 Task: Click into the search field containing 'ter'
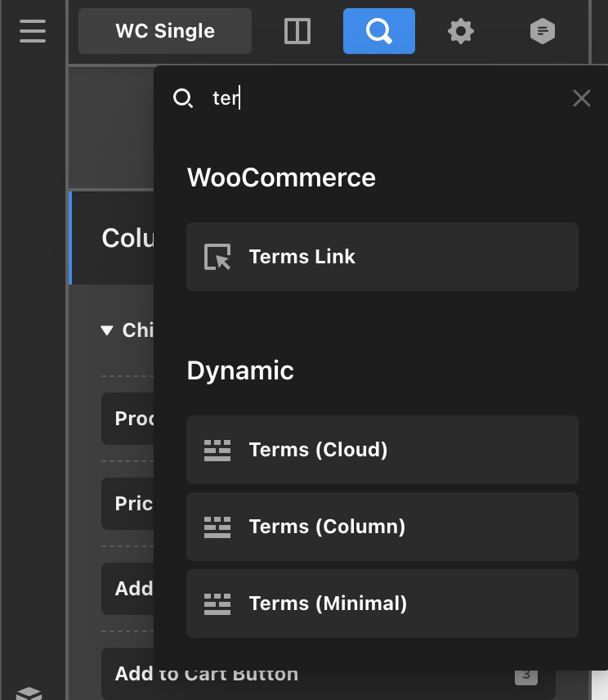[383, 98]
